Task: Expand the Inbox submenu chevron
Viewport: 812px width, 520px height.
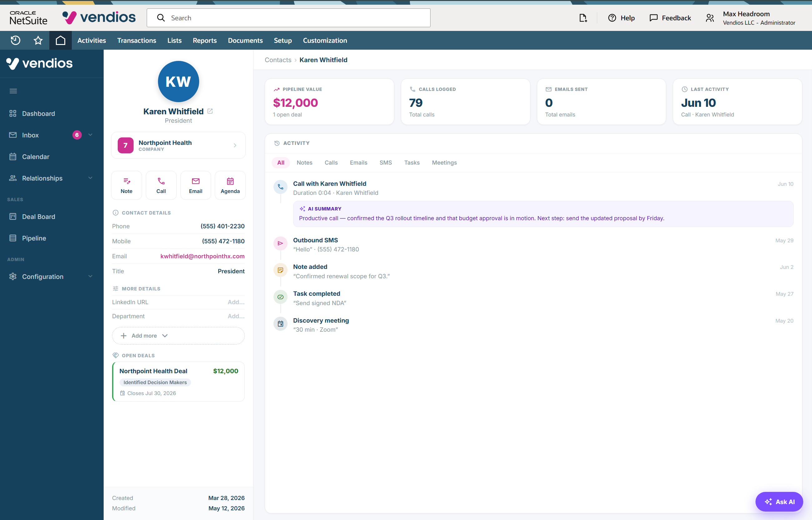Action: tap(91, 135)
